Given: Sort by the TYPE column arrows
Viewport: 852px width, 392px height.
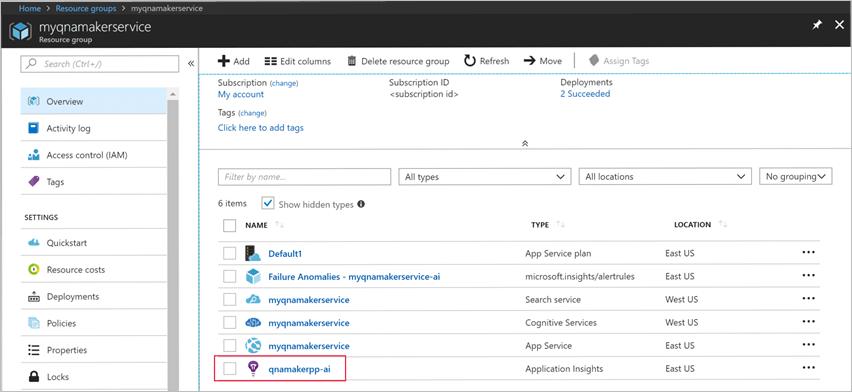Looking at the screenshot, I should click(x=561, y=225).
